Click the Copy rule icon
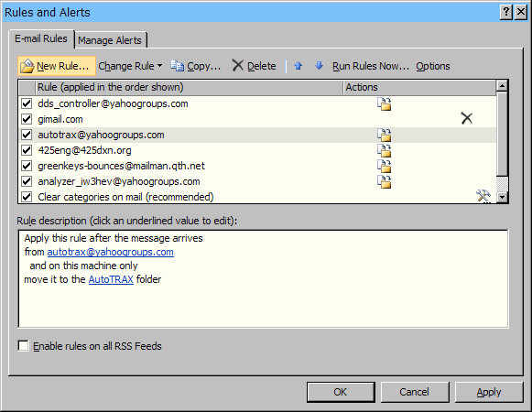532x412 pixels. tap(177, 66)
